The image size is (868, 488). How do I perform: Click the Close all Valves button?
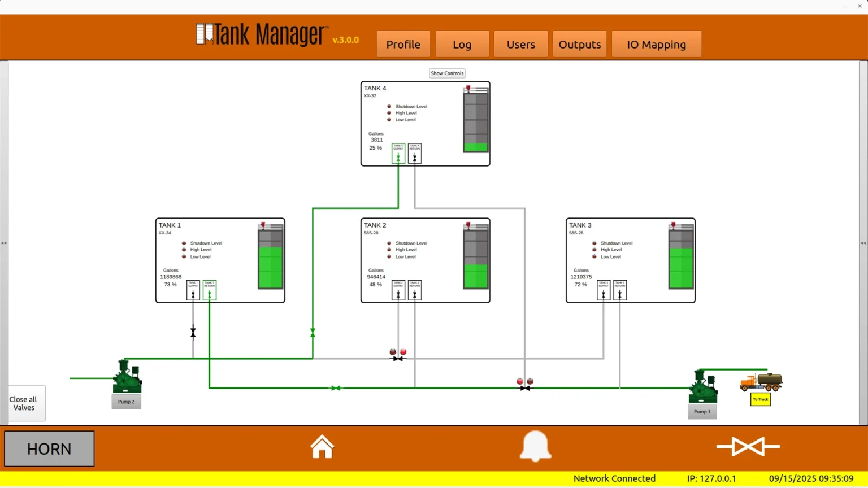tap(27, 403)
